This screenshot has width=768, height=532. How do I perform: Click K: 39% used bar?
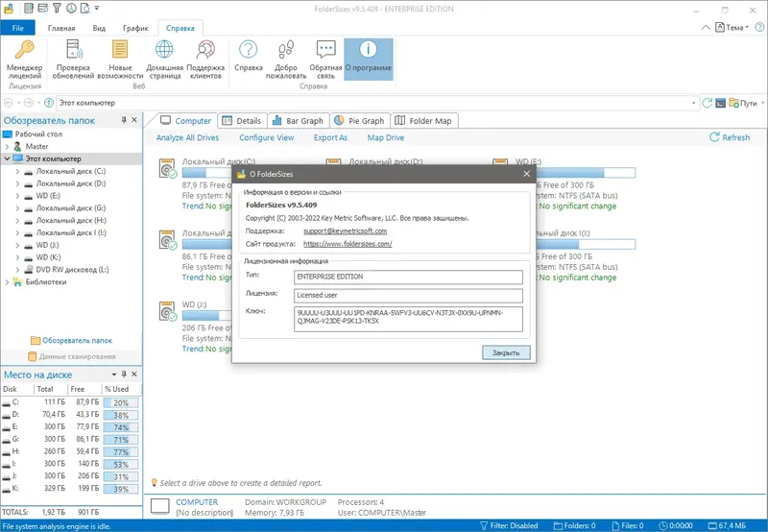[x=121, y=489]
